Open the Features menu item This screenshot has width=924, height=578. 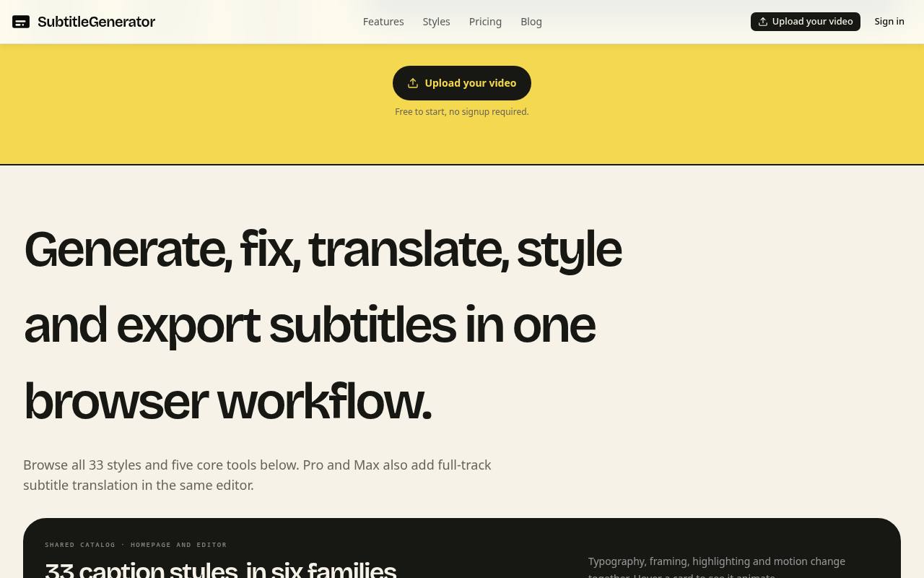pos(383,22)
